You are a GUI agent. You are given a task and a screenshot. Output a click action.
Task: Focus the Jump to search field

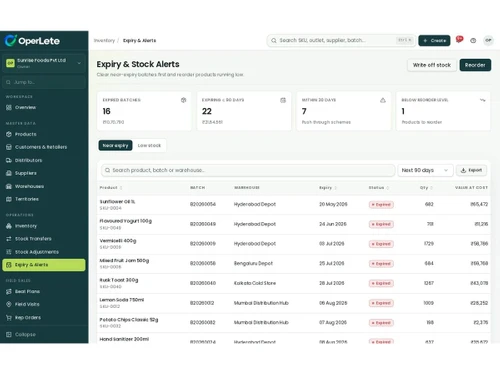pyautogui.click(x=44, y=82)
